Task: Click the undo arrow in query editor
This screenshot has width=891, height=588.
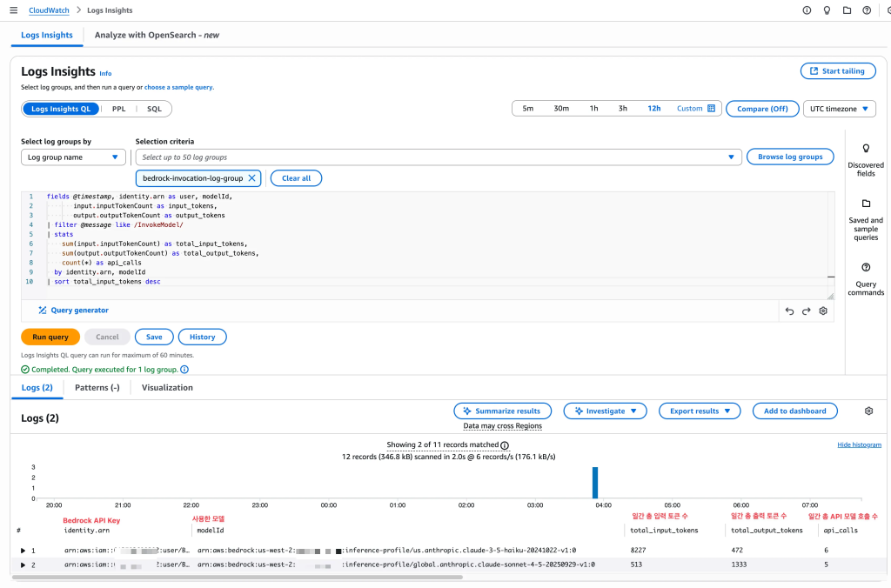Action: 789,311
